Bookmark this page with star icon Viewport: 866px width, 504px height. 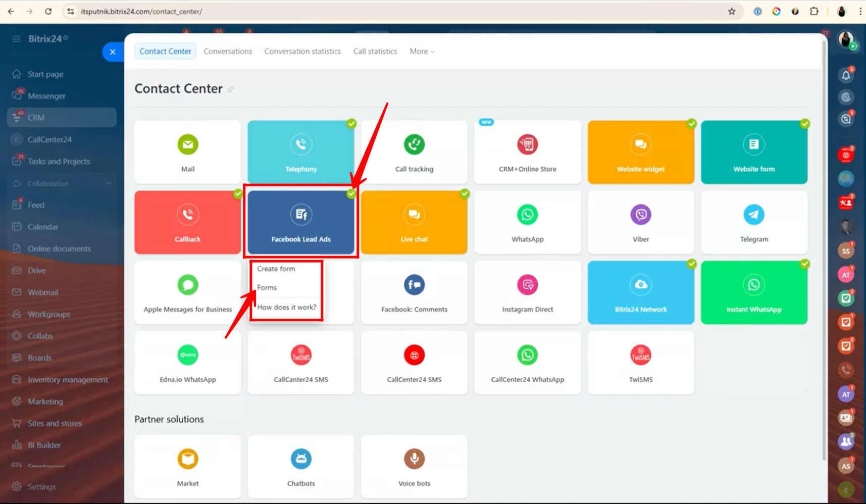click(x=732, y=11)
